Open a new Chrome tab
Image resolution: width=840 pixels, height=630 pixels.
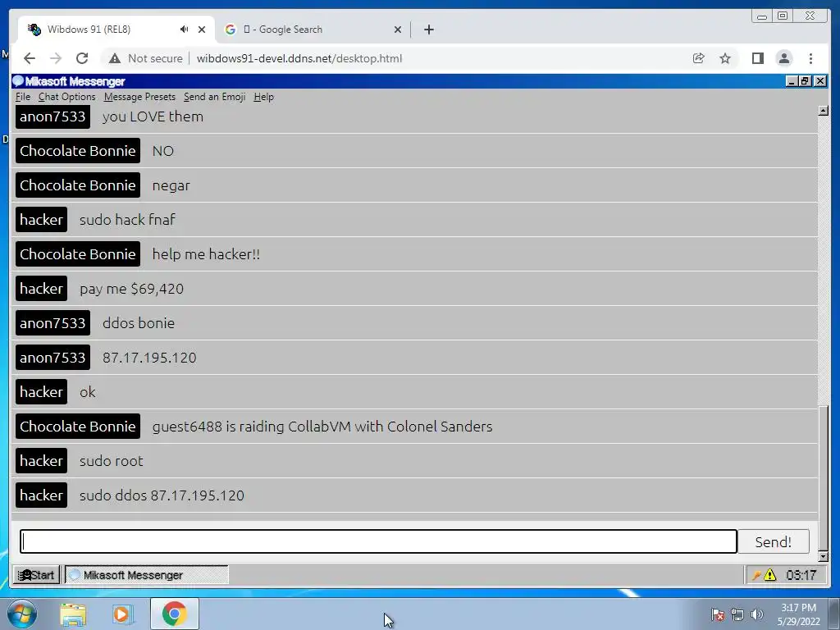pyautogui.click(x=428, y=30)
